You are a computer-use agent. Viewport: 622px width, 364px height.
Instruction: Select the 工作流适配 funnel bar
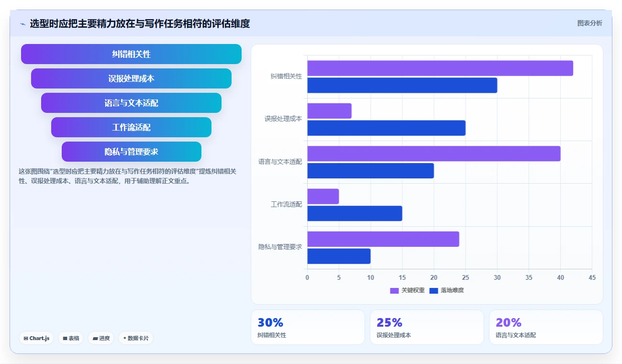131,127
